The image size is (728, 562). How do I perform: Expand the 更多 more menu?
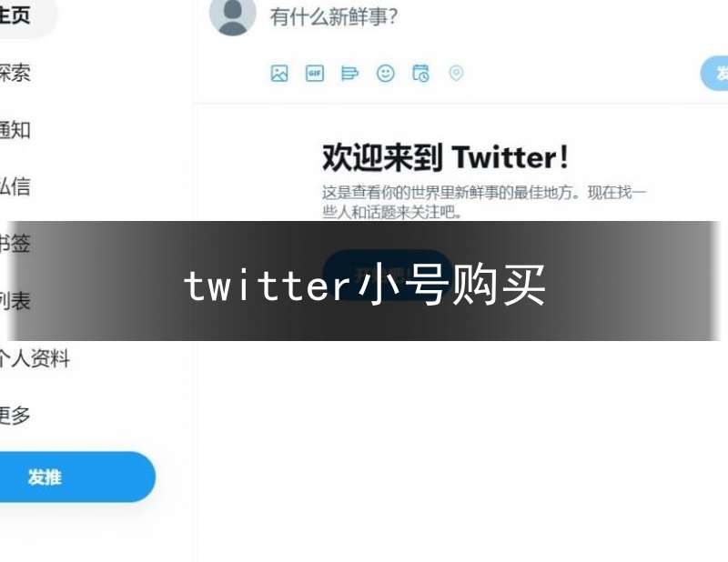[15, 415]
